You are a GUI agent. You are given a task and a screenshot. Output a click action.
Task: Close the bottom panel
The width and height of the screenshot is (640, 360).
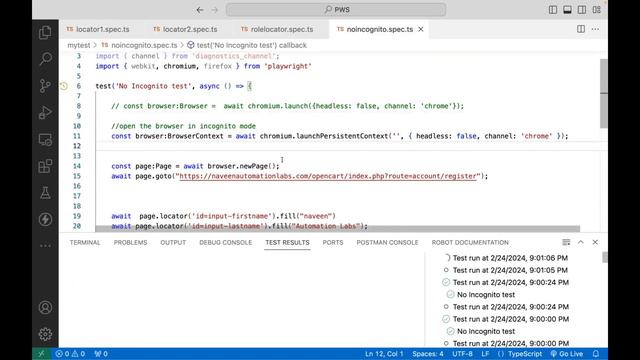[x=595, y=242]
